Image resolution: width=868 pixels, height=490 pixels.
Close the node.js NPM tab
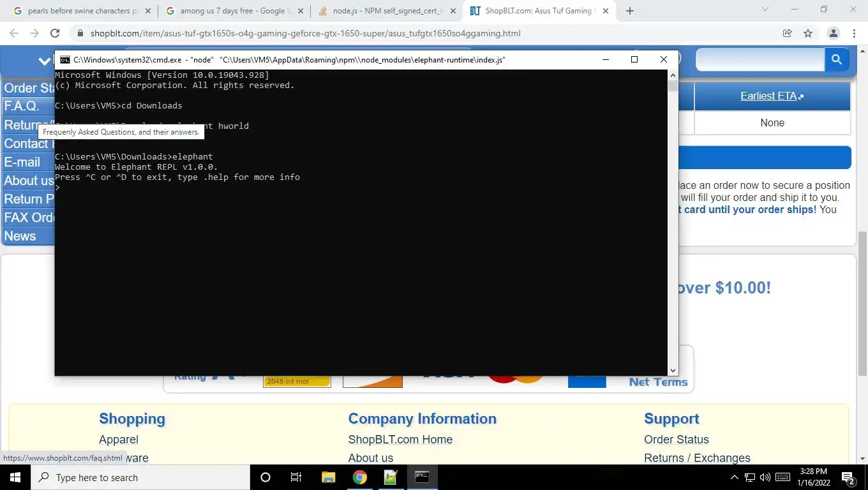453,11
